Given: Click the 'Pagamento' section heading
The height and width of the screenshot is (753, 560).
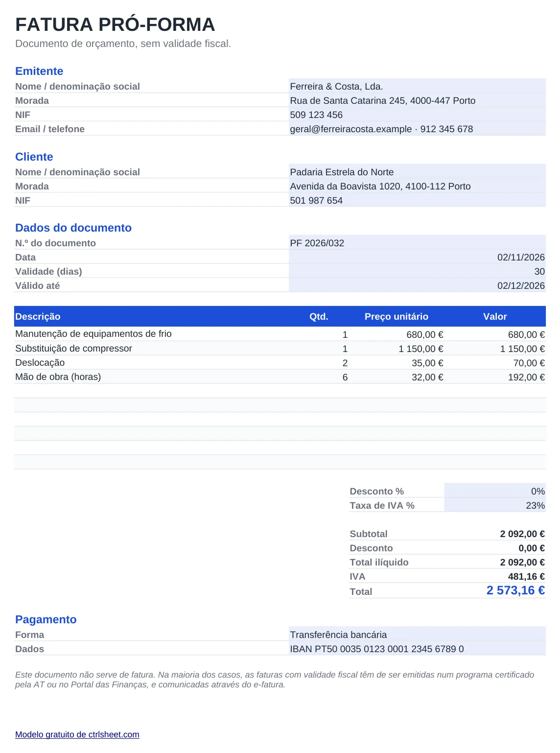Looking at the screenshot, I should pyautogui.click(x=46, y=619).
